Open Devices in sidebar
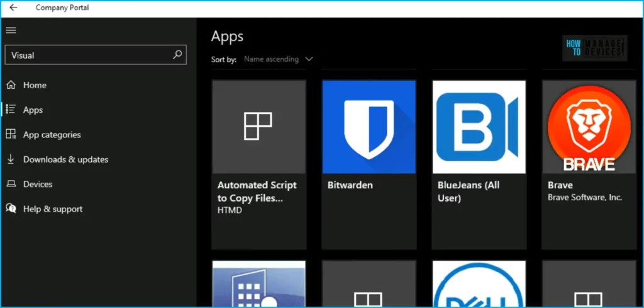The width and height of the screenshot is (644, 308). click(38, 184)
